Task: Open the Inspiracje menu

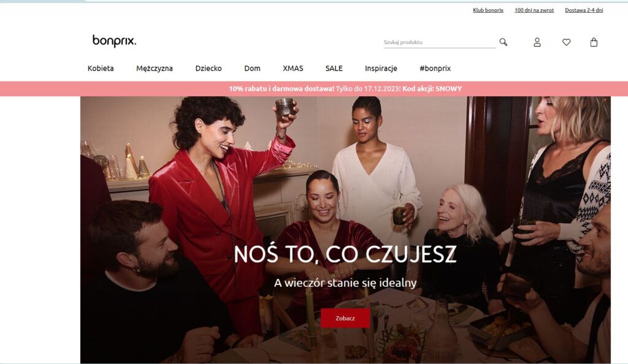Action: pyautogui.click(x=381, y=69)
